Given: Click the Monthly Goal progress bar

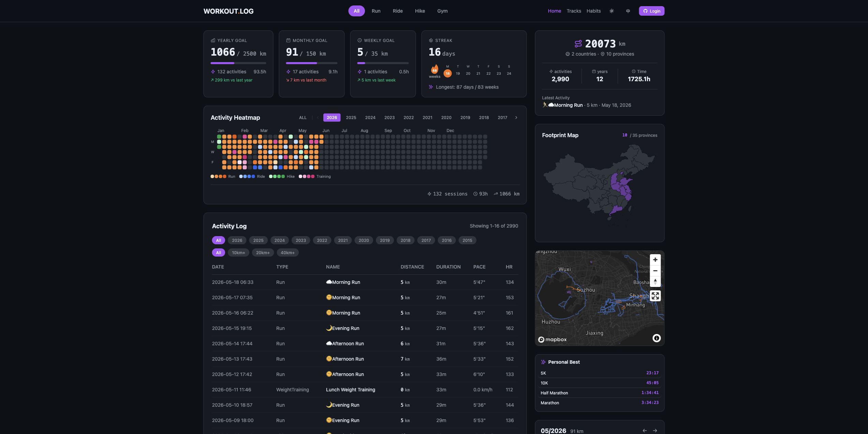Looking at the screenshot, I should coord(312,63).
